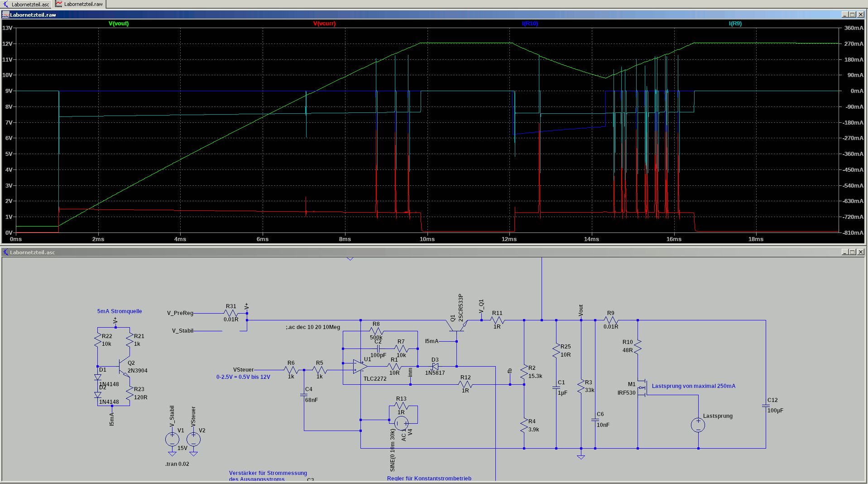Click the V1 15V voltage source
The width and height of the screenshot is (868, 484).
tap(172, 439)
